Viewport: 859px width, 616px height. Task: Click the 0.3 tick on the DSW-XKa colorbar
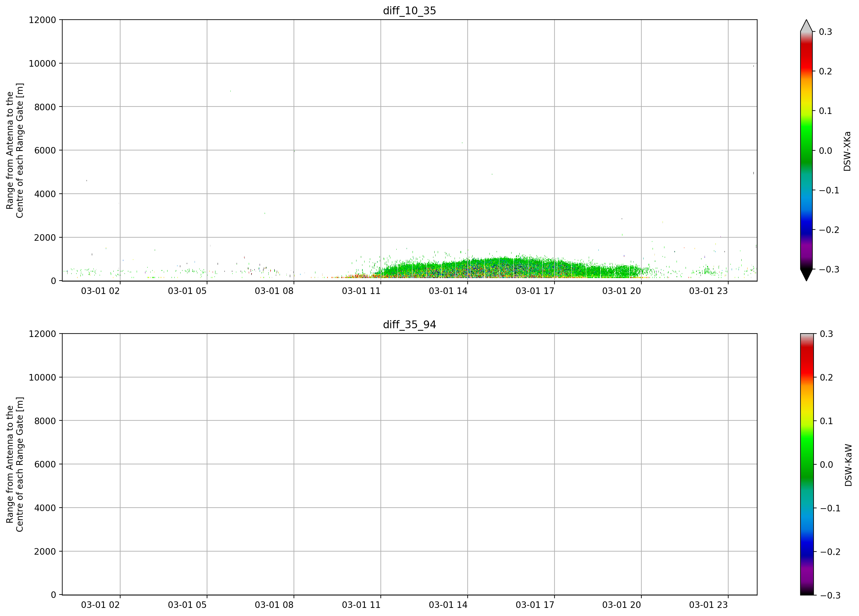tap(825, 32)
